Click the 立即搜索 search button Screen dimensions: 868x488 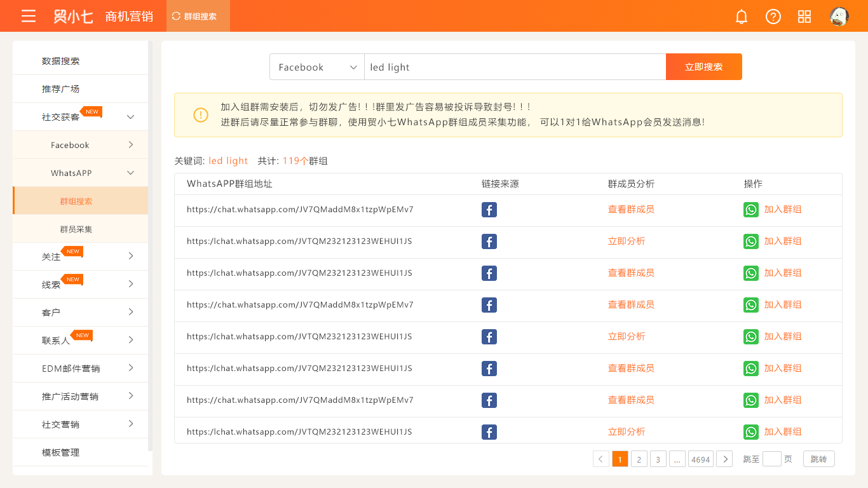tap(704, 67)
